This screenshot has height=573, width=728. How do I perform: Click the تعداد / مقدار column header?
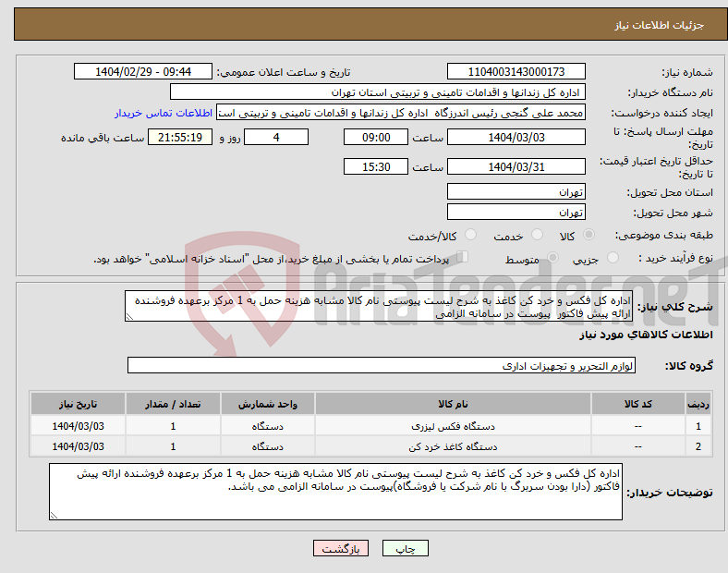point(173,404)
